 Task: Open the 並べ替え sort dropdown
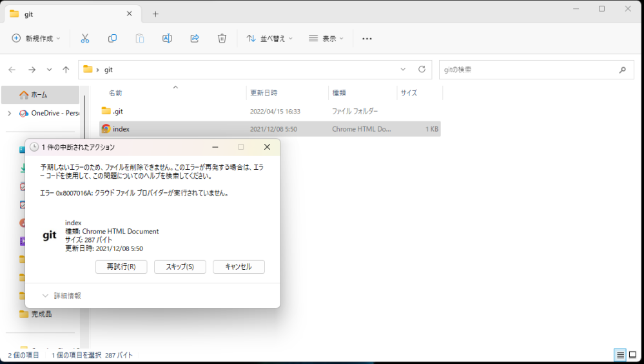[269, 39]
